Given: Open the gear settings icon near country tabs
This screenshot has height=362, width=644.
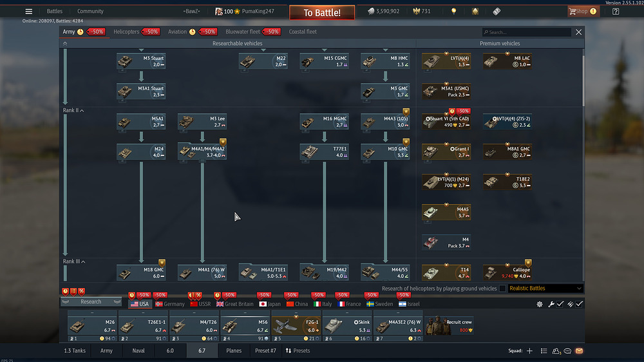Looking at the screenshot, I should click(540, 304).
